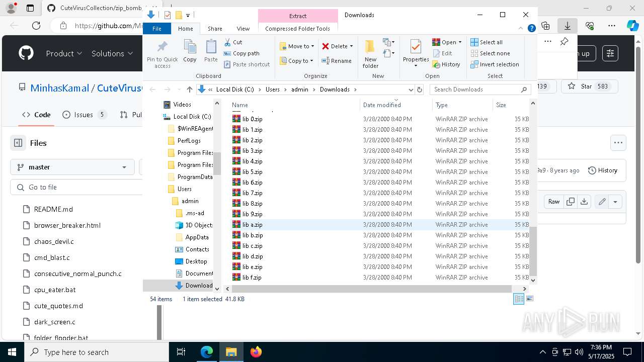The image size is (644, 362).
Task: Click the Copy ribbon icon
Action: click(x=190, y=51)
